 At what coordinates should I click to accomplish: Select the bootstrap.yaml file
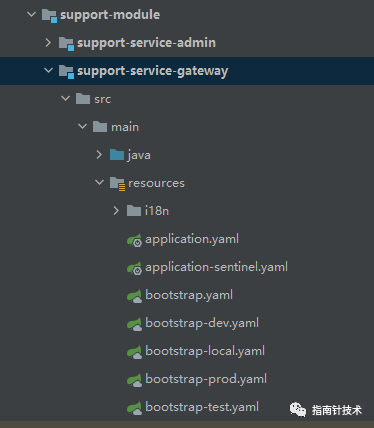pos(189,295)
